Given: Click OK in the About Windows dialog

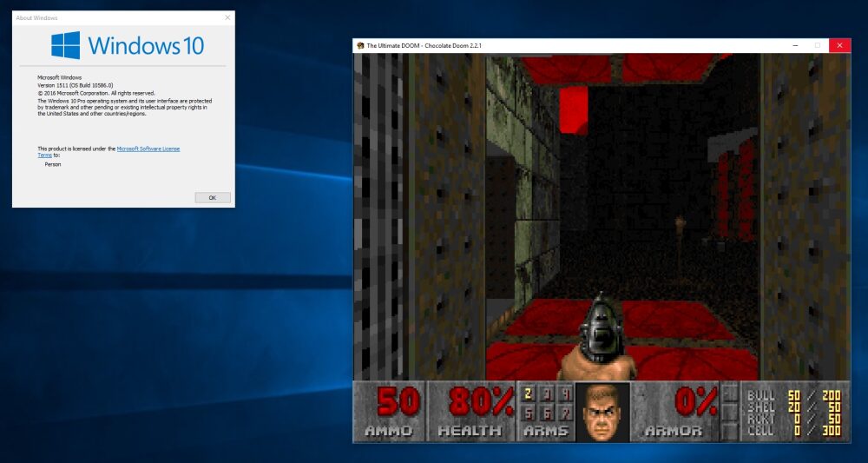Looking at the screenshot, I should [x=213, y=198].
